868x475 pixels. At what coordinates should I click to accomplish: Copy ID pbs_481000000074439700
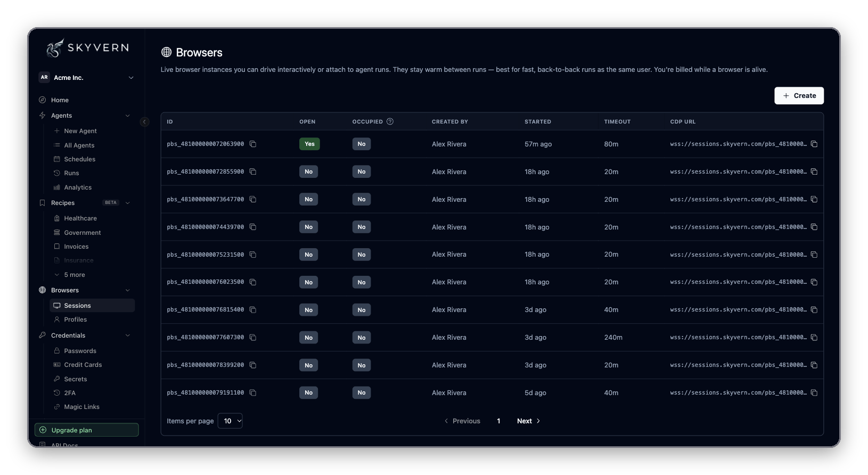(253, 227)
